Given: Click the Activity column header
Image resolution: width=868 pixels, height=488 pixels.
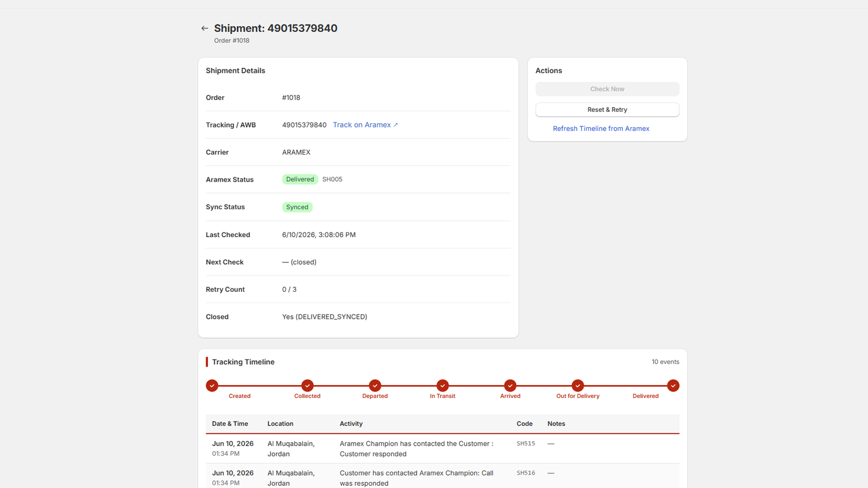Looking at the screenshot, I should pos(351,424).
